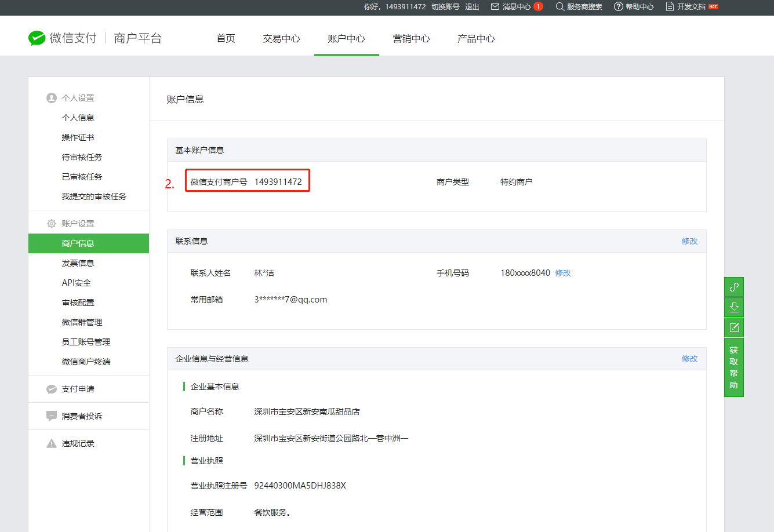Viewport: 774px width, 532px height.
Task: Select API安全 in the sidebar
Action: (x=77, y=283)
